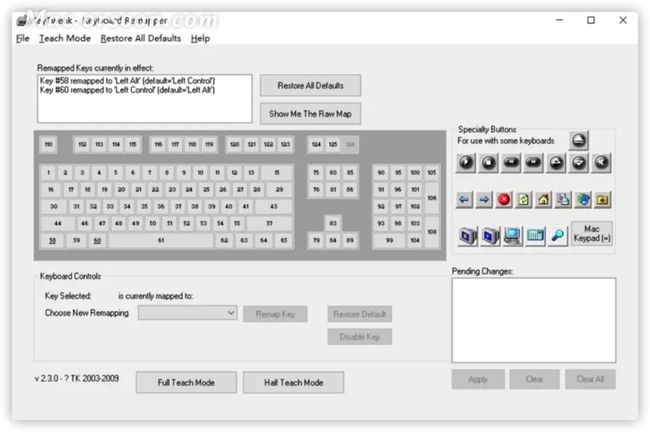Click the yellow folder favorites icon
Viewport: 650px width, 432px height.
tap(602, 200)
